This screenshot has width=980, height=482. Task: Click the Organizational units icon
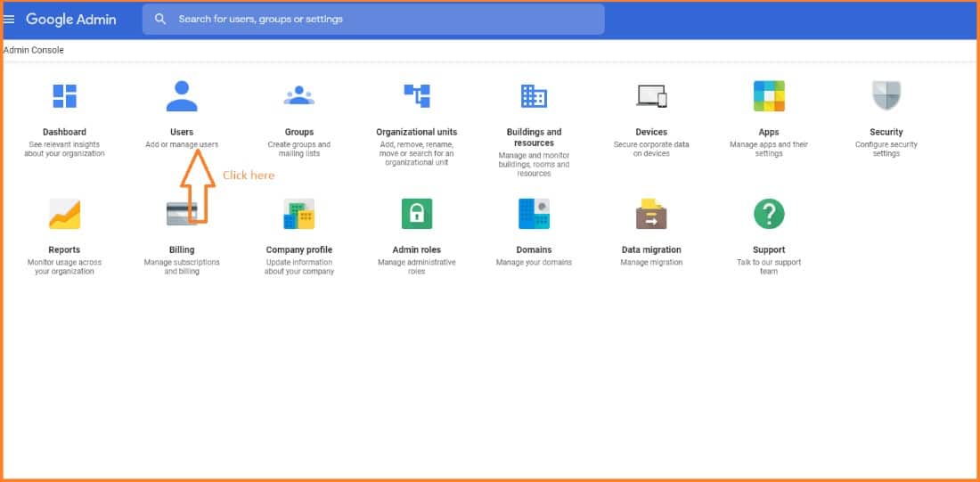416,95
